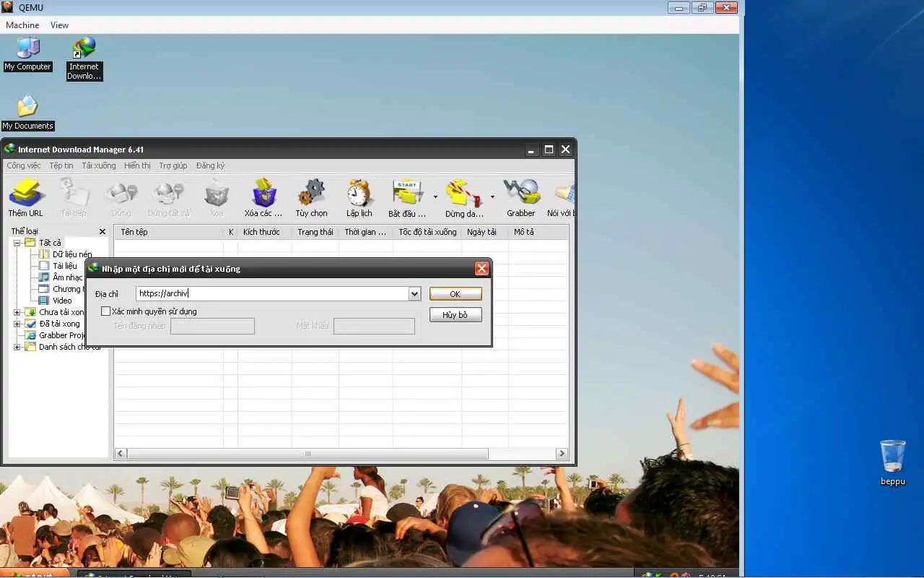
Task: Open the Trợ giúp menu
Action: coord(173,165)
